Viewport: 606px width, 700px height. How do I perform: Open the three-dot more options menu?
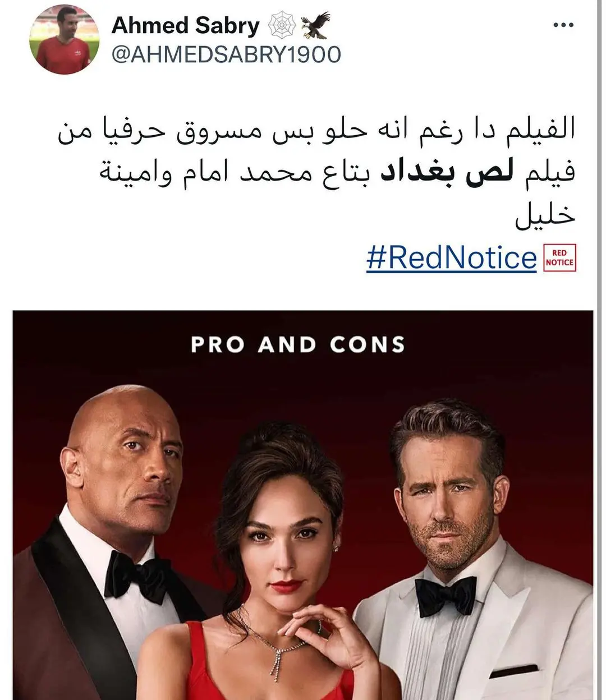pyautogui.click(x=563, y=25)
